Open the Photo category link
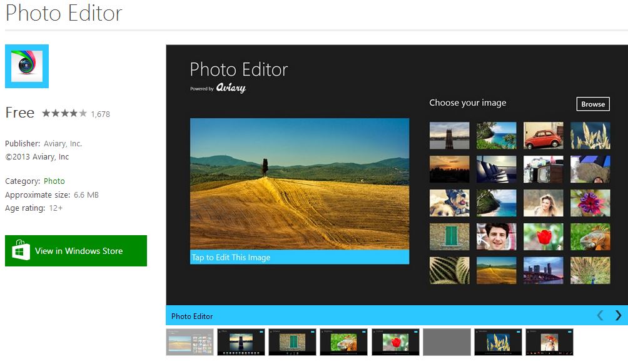Viewport: 628px width, 364px height. coord(54,181)
